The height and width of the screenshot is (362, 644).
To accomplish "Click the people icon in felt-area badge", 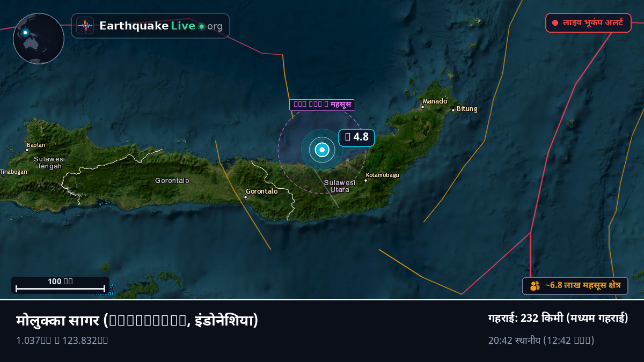I will [535, 286].
